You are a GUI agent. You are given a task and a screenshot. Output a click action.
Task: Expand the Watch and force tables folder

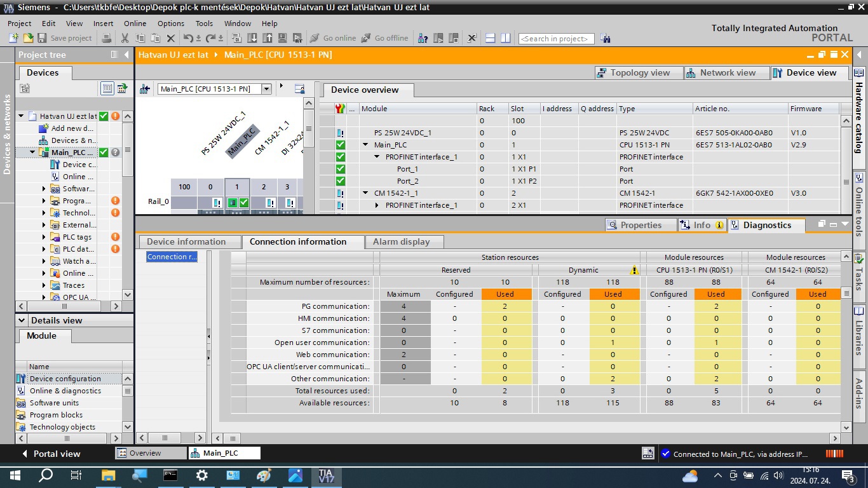[x=44, y=261]
